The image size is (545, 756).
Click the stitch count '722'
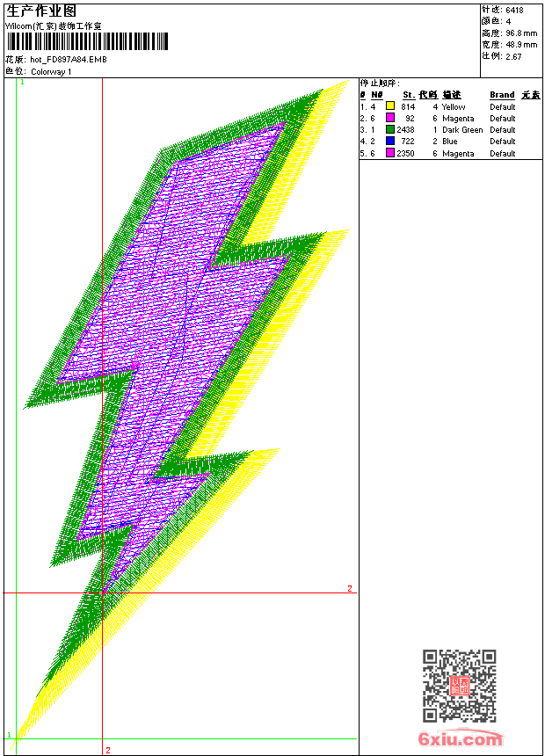coord(408,142)
